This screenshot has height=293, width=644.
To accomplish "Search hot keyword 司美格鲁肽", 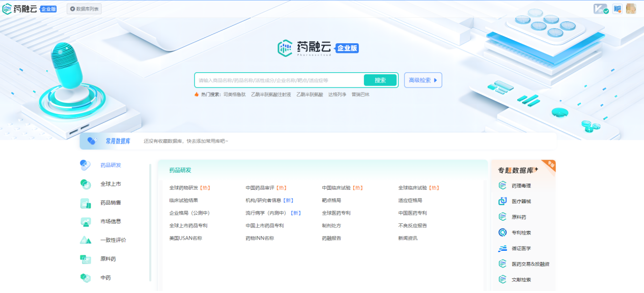I will 235,95.
